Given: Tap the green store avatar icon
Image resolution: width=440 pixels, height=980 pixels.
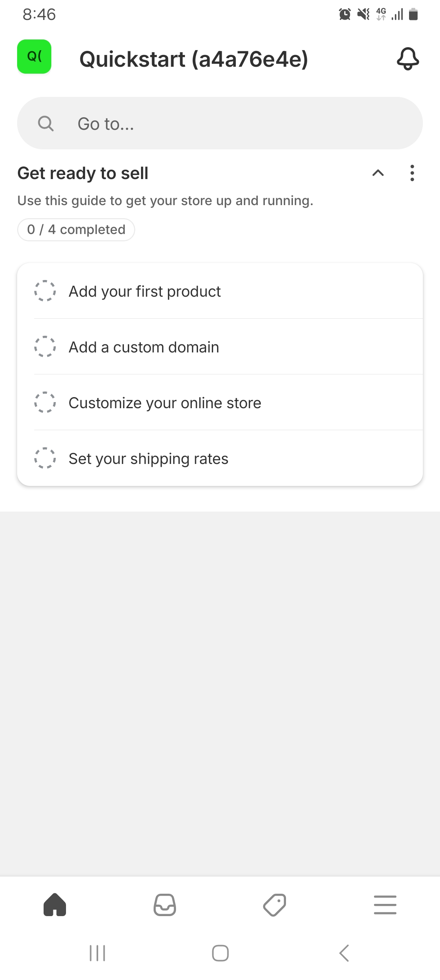Looking at the screenshot, I should tap(34, 57).
